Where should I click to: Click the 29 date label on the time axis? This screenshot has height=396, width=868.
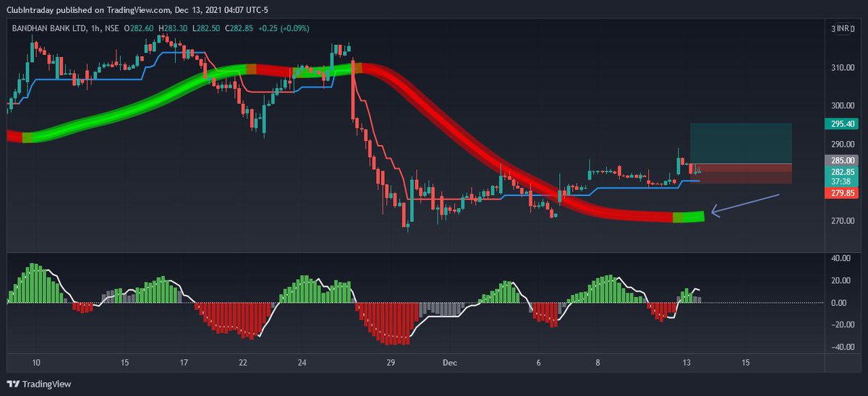point(390,362)
